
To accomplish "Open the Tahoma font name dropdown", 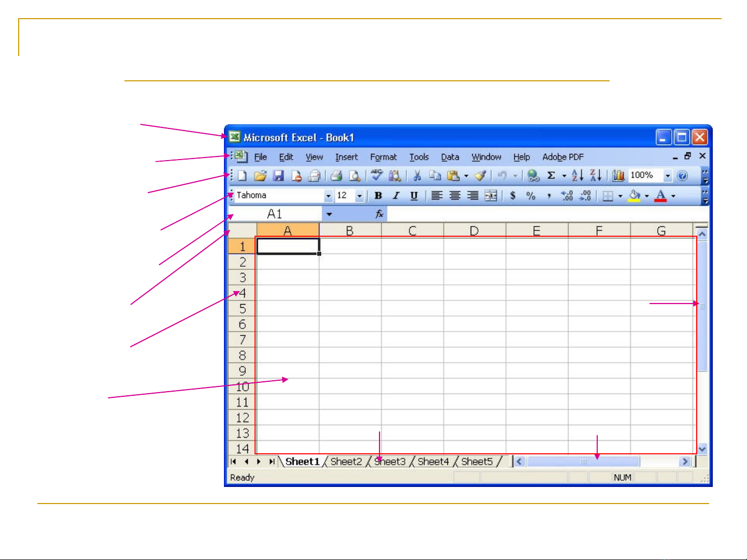I will click(x=328, y=196).
